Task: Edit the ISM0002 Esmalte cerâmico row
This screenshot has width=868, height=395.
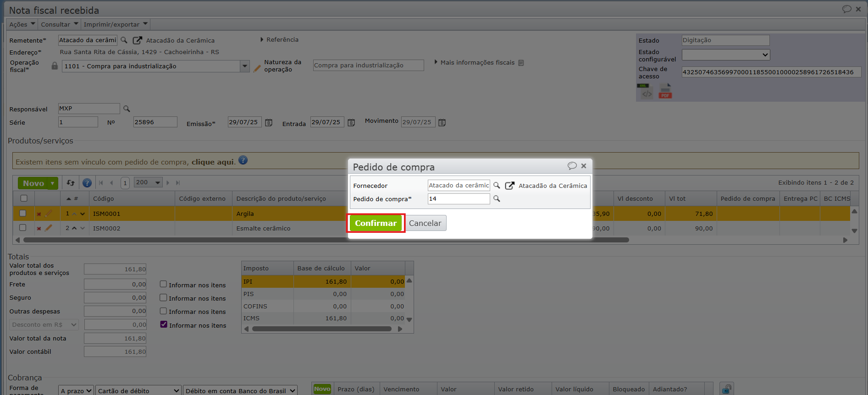Action: (48, 228)
